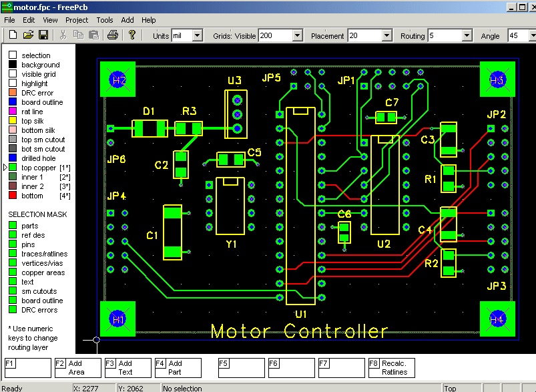The image size is (536, 392).
Task: Open the Units dropdown
Action: pyautogui.click(x=196, y=35)
